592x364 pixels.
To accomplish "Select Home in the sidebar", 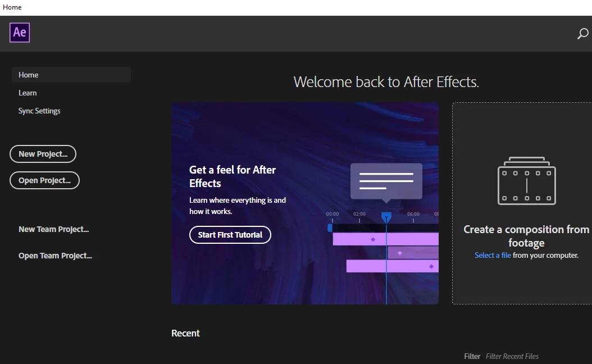I will pos(71,75).
